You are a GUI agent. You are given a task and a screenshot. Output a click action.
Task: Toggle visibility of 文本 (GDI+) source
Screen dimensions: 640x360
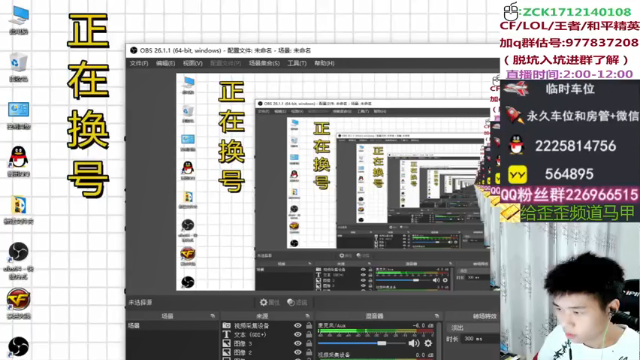pyautogui.click(x=298, y=335)
